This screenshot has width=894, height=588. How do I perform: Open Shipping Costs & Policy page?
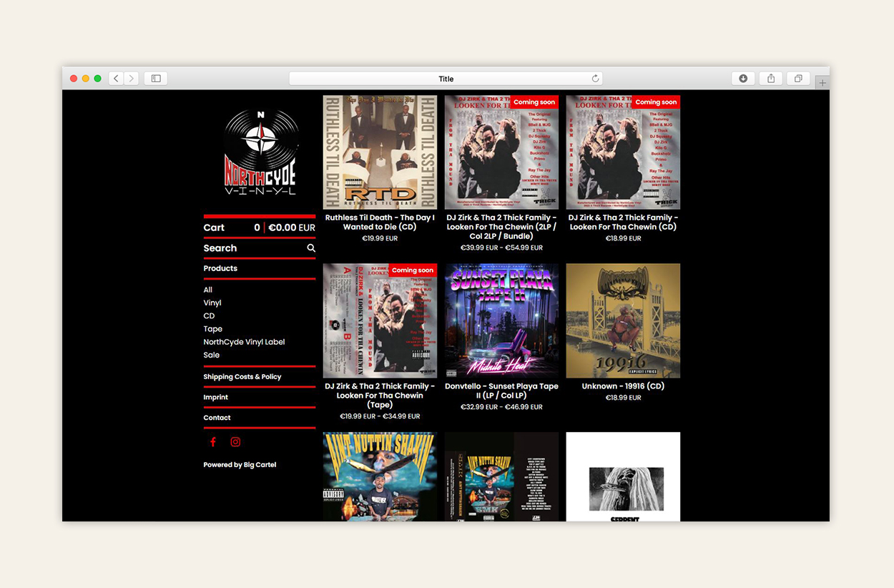242,377
